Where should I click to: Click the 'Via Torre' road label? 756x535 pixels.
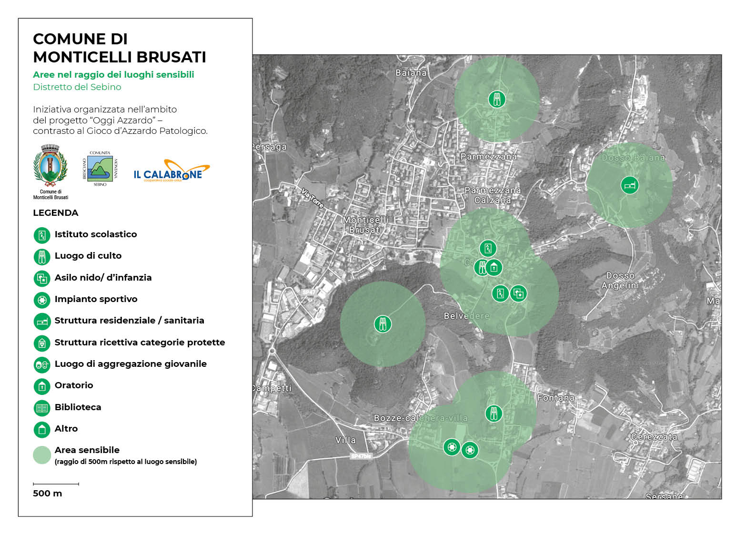tap(312, 198)
